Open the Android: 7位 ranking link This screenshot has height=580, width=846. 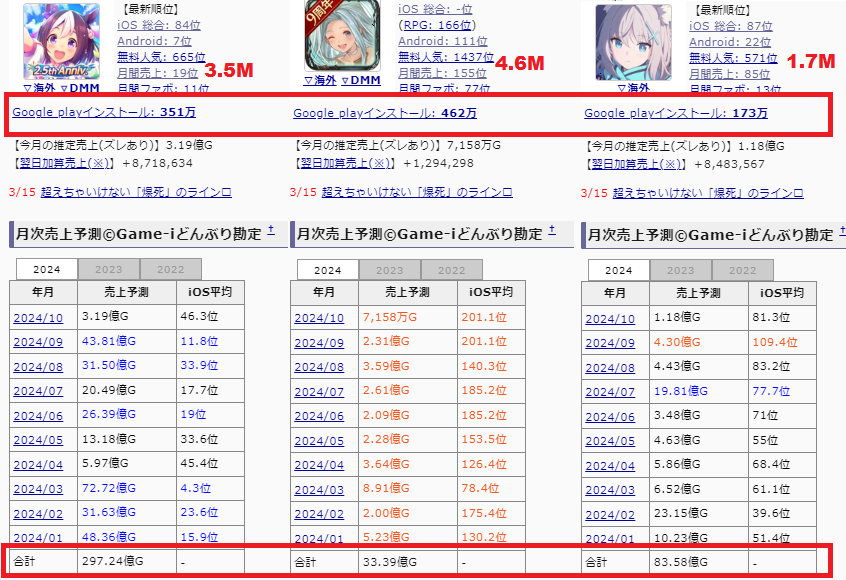tap(154, 41)
